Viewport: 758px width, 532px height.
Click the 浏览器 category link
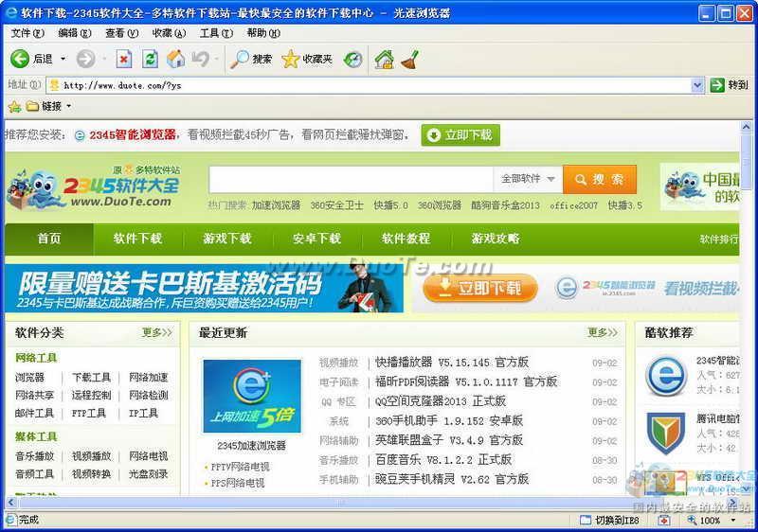[30, 377]
